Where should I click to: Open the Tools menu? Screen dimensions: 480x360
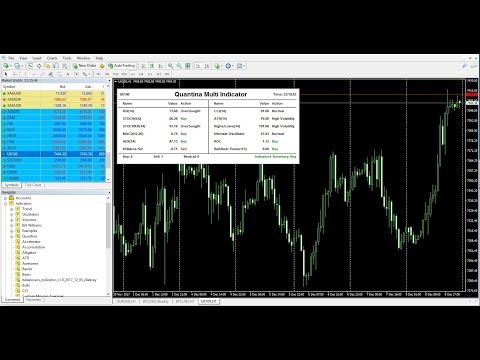[67, 58]
